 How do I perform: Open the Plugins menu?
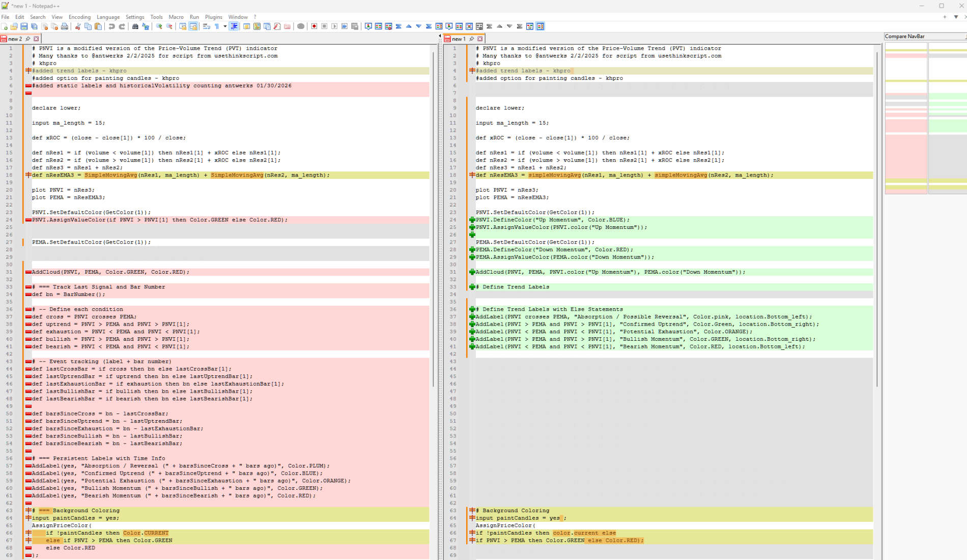[213, 17]
